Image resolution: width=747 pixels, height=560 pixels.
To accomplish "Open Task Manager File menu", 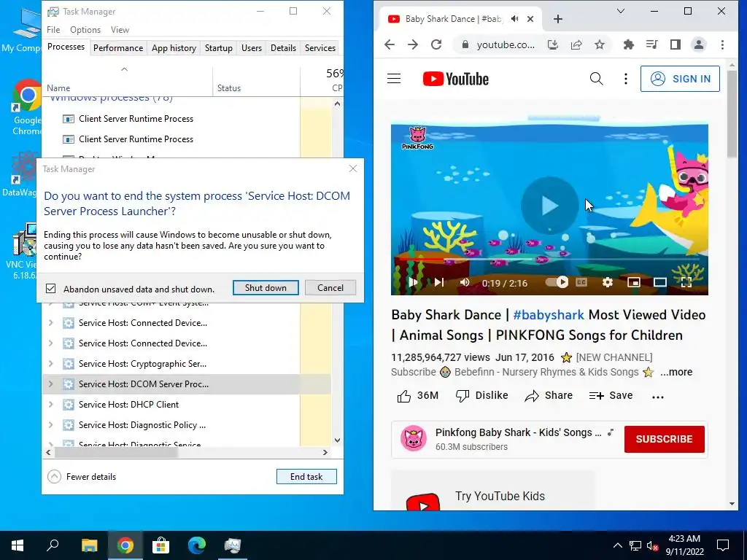I will (x=53, y=29).
